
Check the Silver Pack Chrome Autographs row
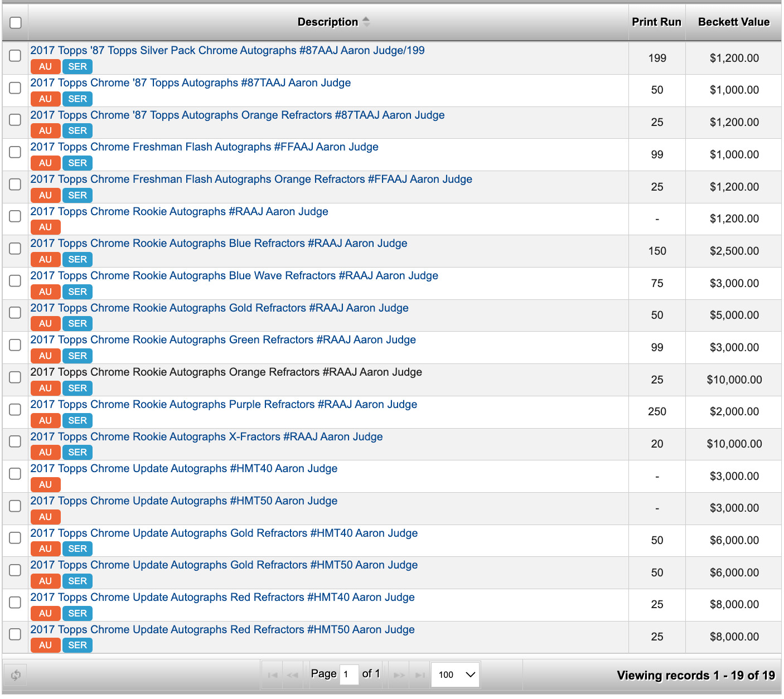15,56
